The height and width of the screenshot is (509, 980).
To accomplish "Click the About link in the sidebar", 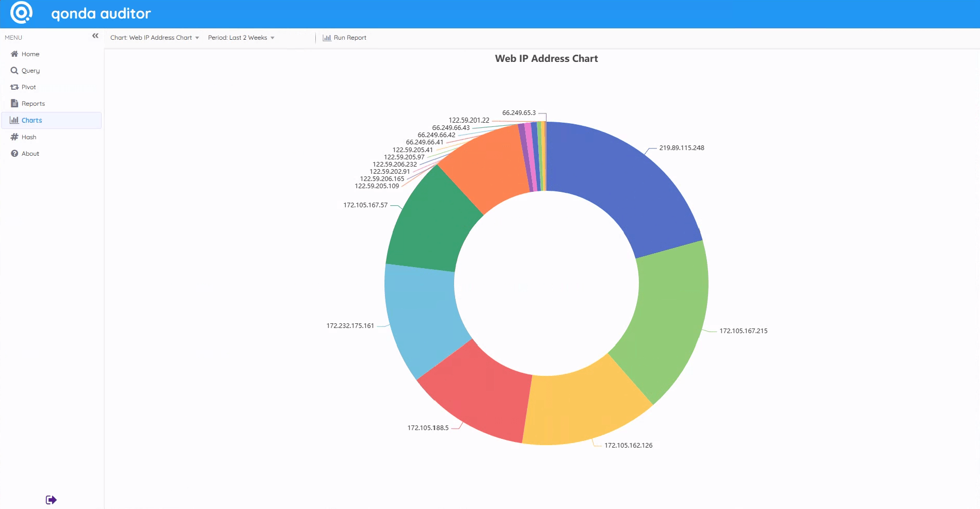I will (x=30, y=153).
